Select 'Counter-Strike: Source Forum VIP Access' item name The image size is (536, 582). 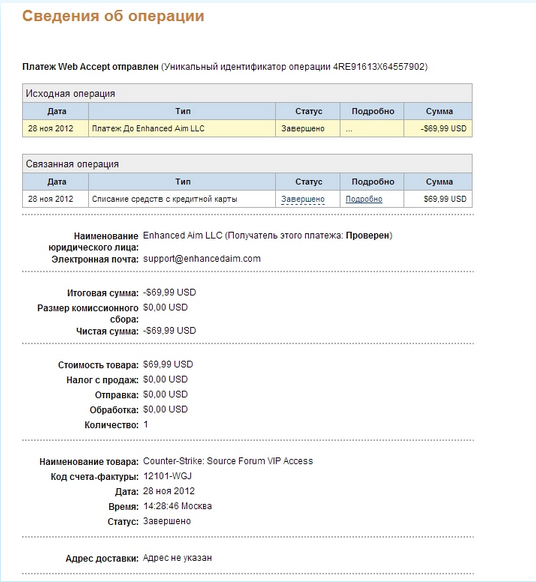[228, 461]
